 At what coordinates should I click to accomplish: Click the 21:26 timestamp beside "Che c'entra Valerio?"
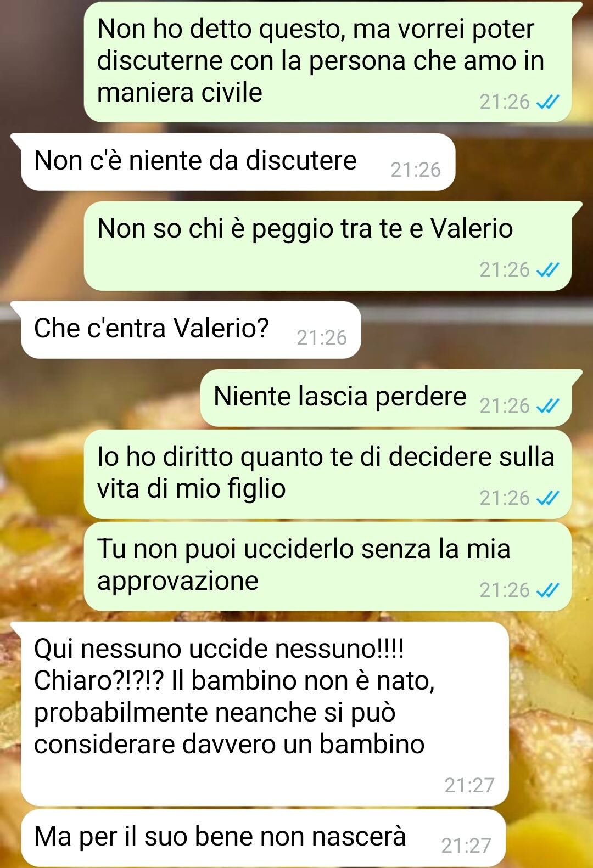[322, 338]
